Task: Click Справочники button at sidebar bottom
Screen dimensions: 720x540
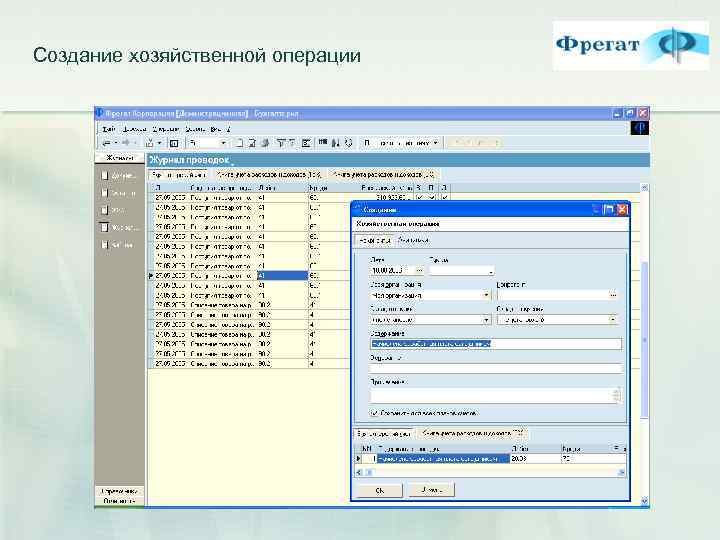Action: [119, 491]
